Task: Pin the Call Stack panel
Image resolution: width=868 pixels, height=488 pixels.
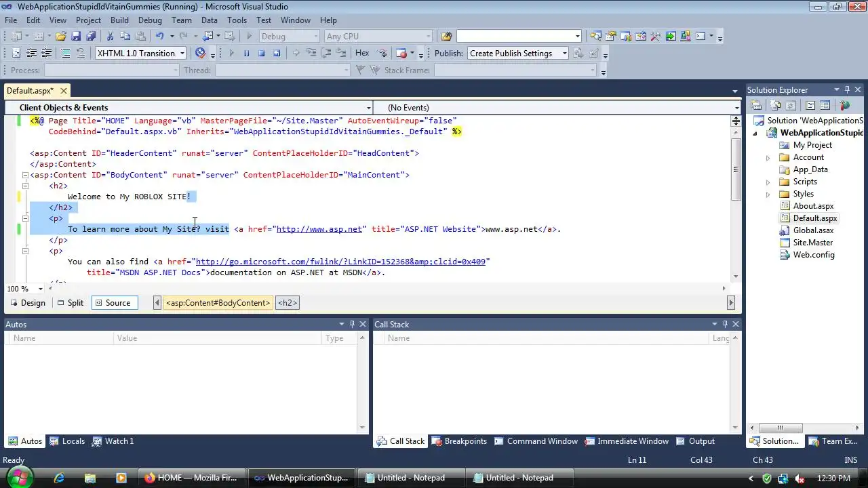Action: click(725, 324)
